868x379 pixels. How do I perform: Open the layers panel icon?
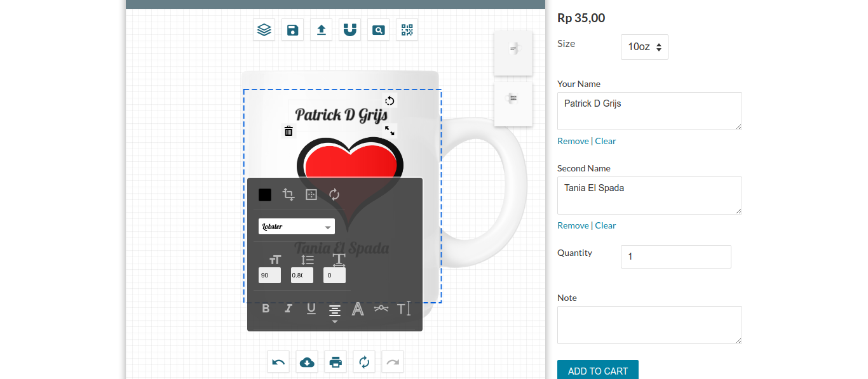264,30
